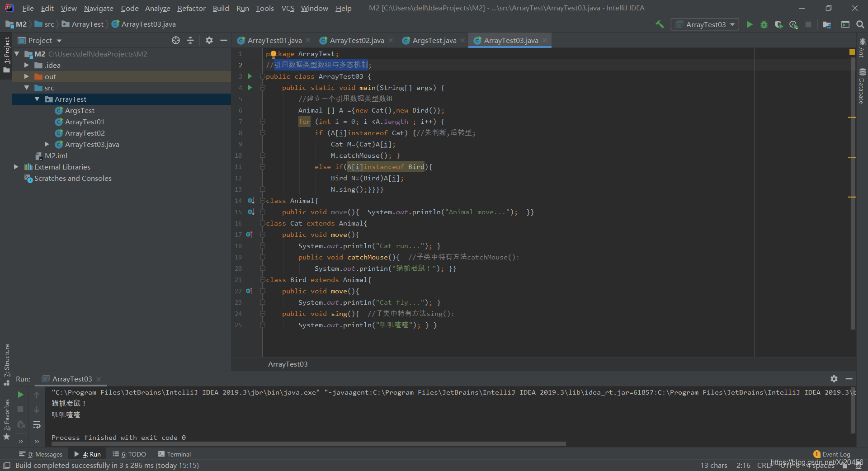Click the ArrayTest03 editor breadcrumb at bottom
The width and height of the screenshot is (868, 471).
(x=288, y=364)
